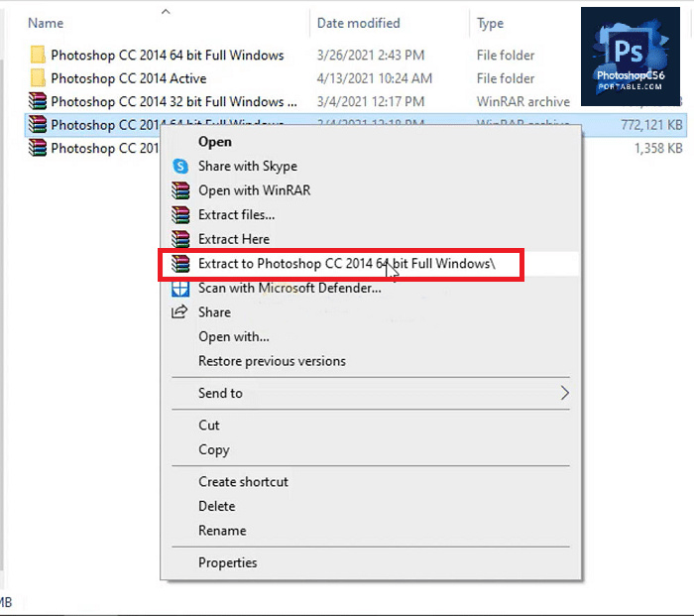This screenshot has height=616, width=694.
Task: Click folder icon of 64 bit Full Windows folder
Action: click(38, 55)
